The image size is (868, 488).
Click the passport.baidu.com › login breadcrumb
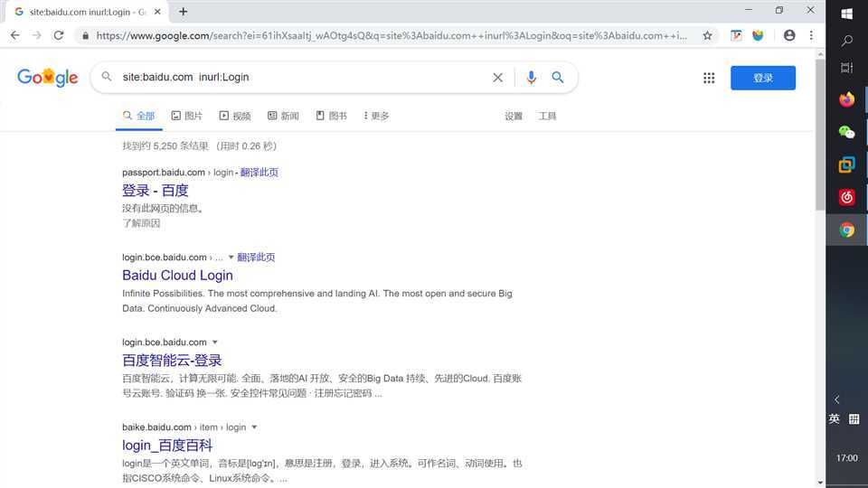click(178, 173)
